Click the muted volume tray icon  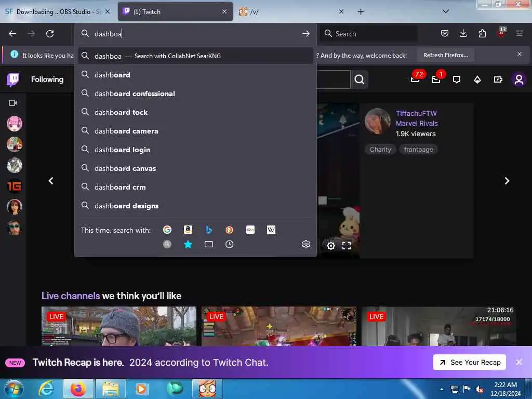pos(479,389)
